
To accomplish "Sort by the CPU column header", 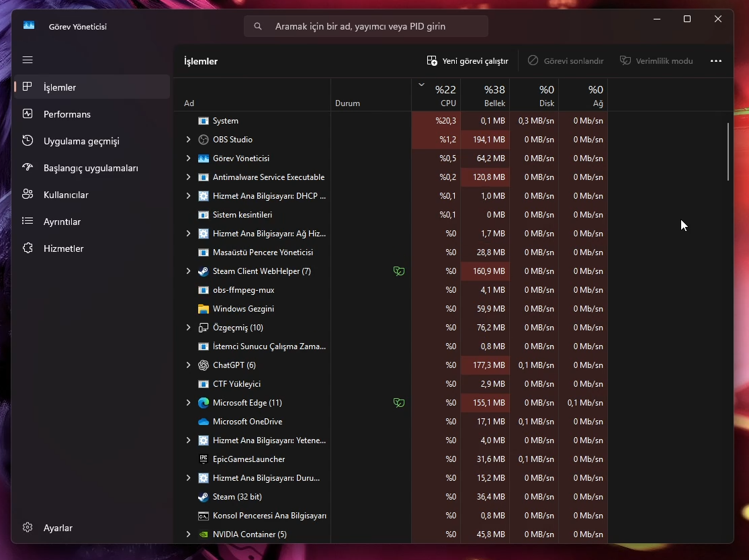I will pos(436,95).
